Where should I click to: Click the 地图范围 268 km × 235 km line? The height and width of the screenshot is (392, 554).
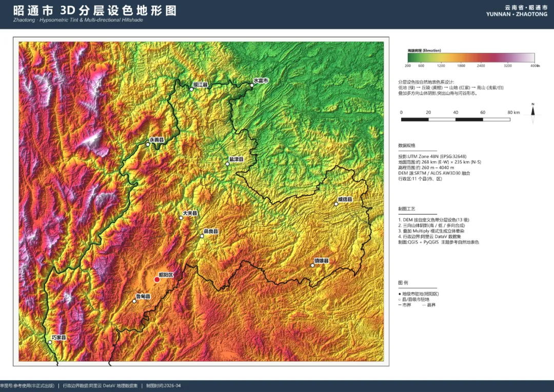pyautogui.click(x=440, y=162)
